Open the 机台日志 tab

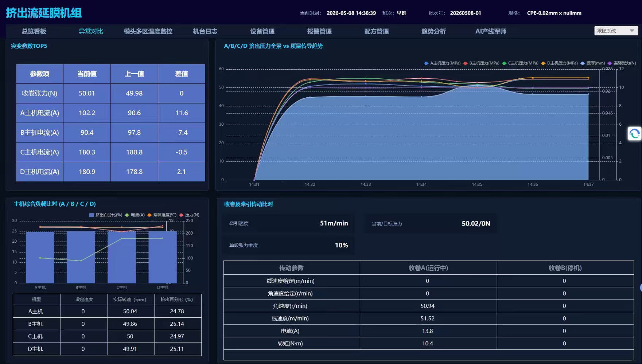pyautogui.click(x=205, y=31)
